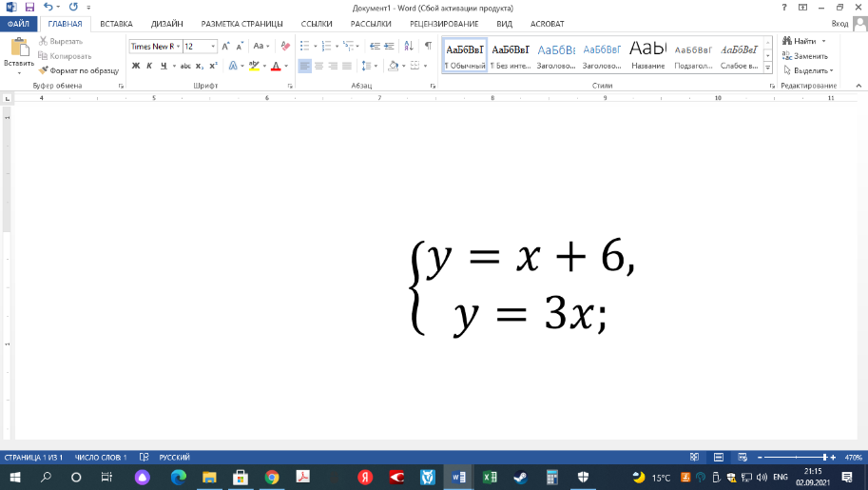Justify the paragraph text
868x490 pixels.
tap(347, 66)
